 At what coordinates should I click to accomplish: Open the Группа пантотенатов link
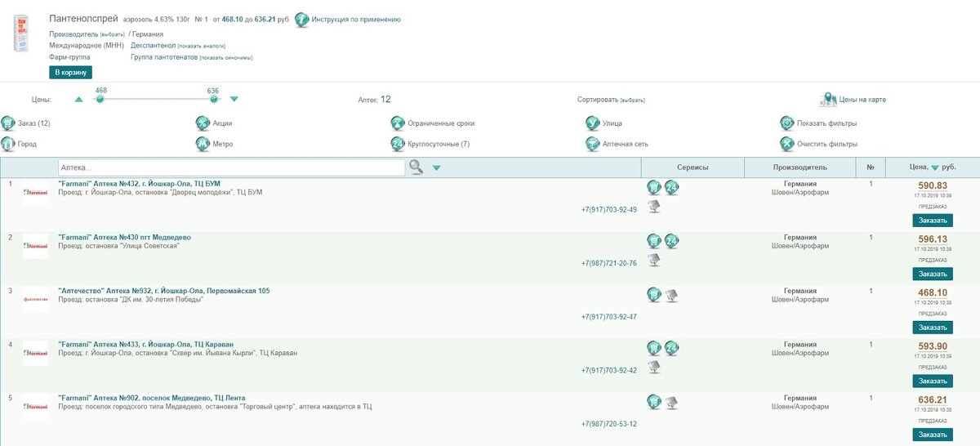(164, 58)
